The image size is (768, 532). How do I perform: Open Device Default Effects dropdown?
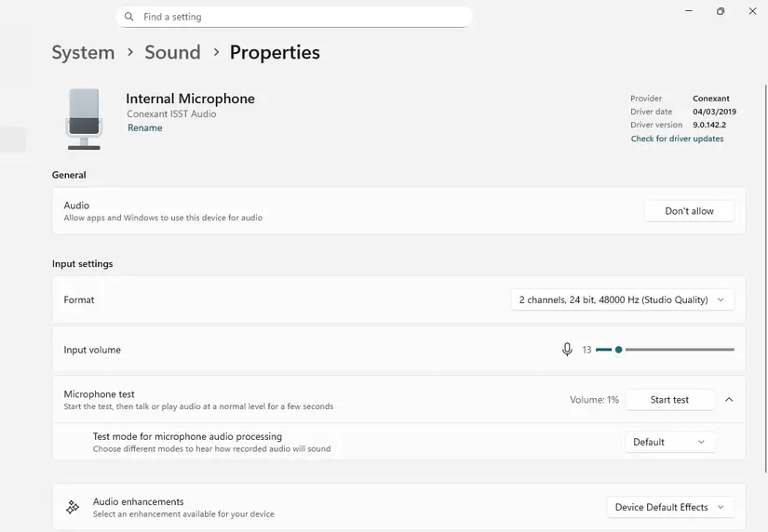pyautogui.click(x=669, y=507)
